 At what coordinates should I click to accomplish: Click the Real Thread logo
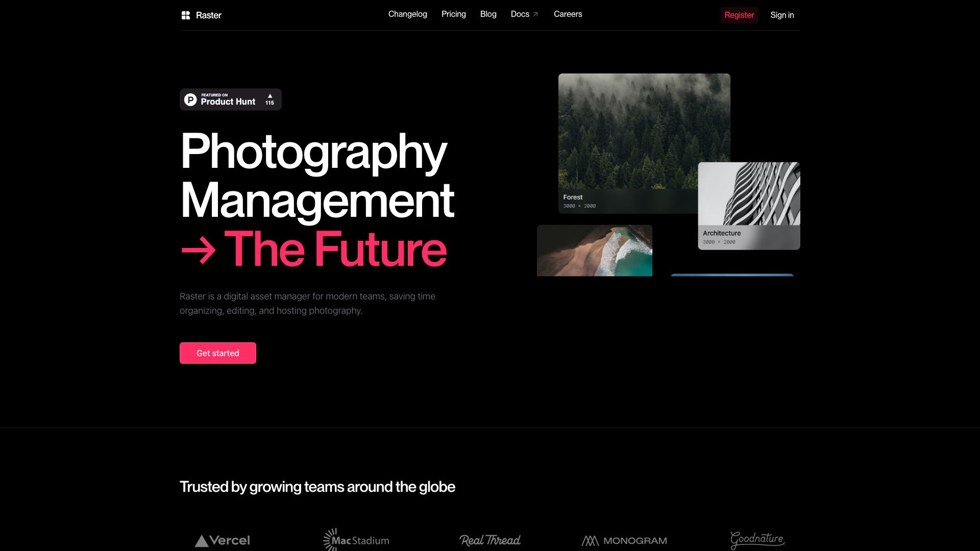coord(490,540)
